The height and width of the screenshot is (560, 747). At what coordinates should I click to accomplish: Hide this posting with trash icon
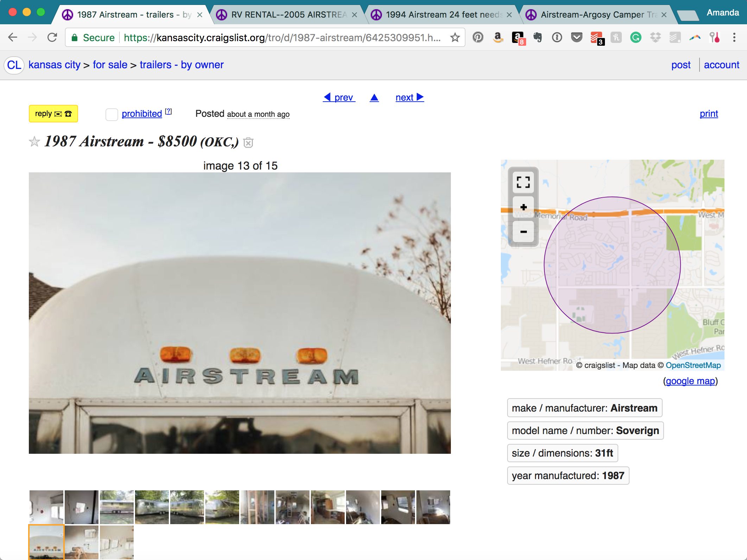coord(248,142)
